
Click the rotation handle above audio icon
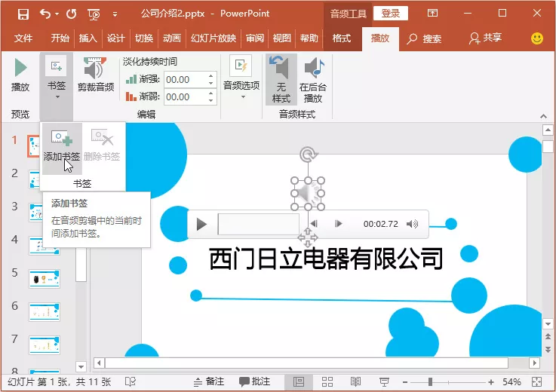308,155
